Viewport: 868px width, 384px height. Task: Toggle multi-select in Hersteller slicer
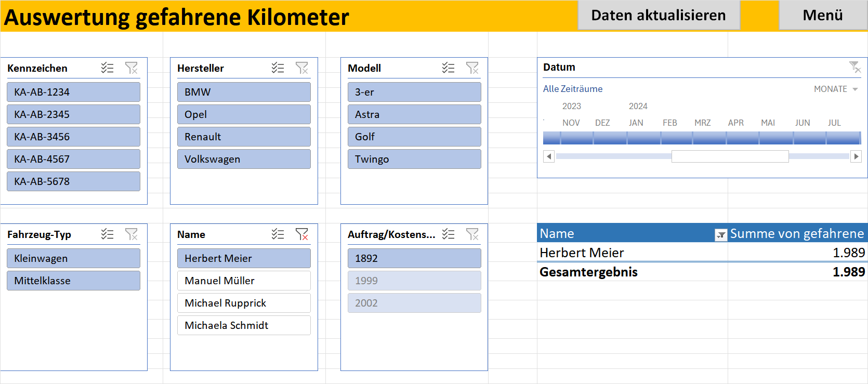[x=278, y=68]
